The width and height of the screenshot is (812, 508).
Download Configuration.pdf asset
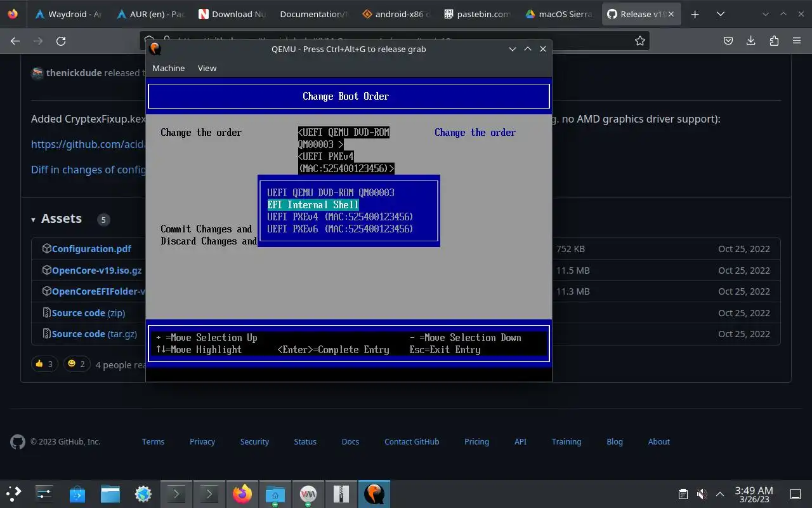(91, 249)
